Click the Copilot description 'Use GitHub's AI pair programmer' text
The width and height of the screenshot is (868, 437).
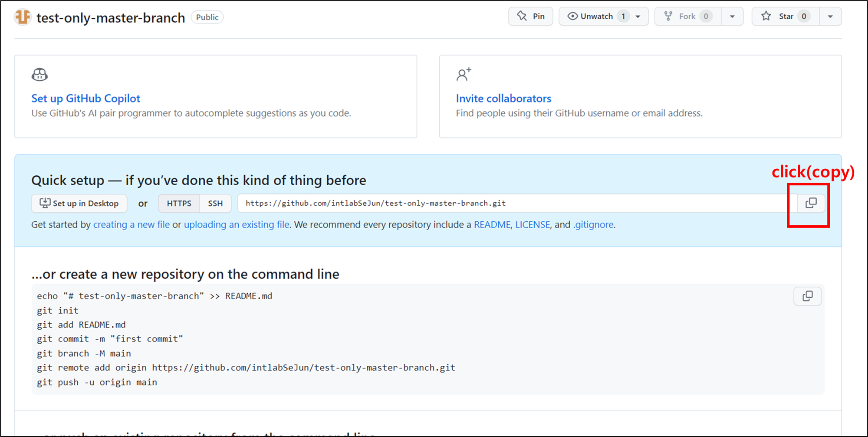191,113
